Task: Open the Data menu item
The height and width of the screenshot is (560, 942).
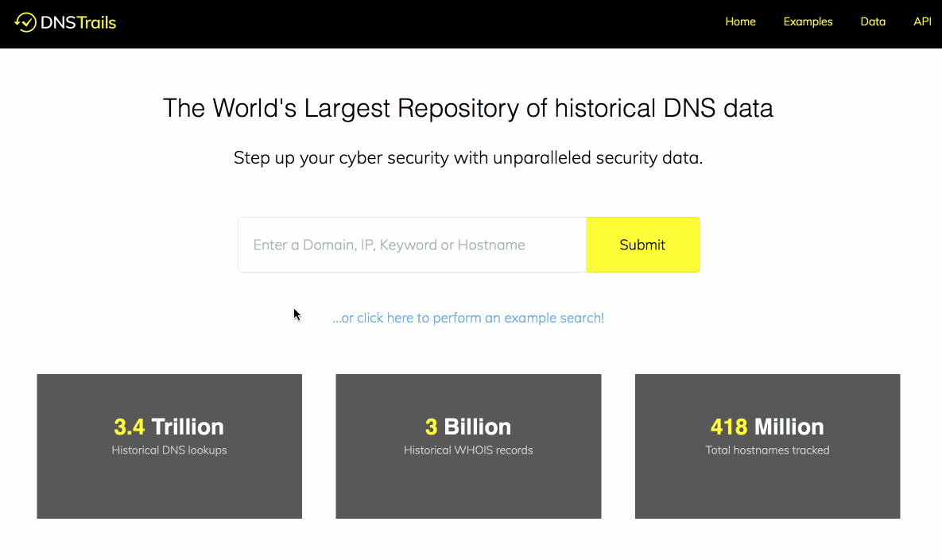Action: click(872, 21)
